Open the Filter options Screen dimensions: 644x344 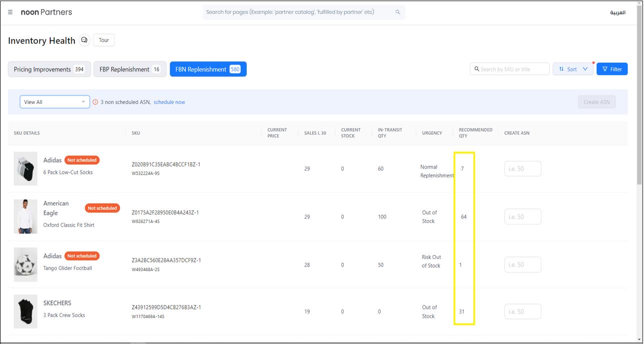pos(611,69)
